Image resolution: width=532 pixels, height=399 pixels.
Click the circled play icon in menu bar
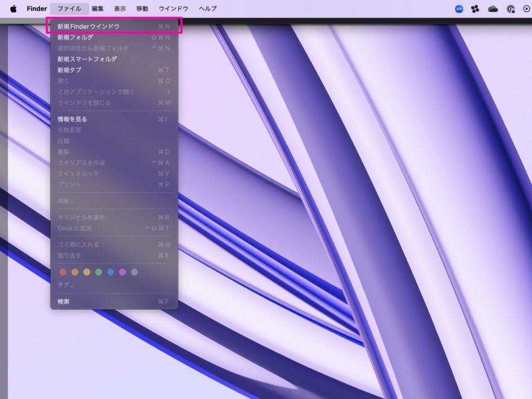(526, 8)
